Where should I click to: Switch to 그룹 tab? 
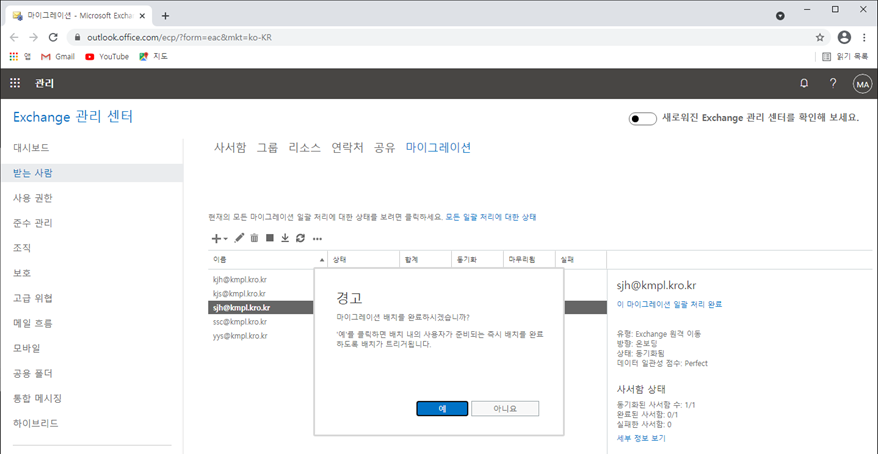267,148
